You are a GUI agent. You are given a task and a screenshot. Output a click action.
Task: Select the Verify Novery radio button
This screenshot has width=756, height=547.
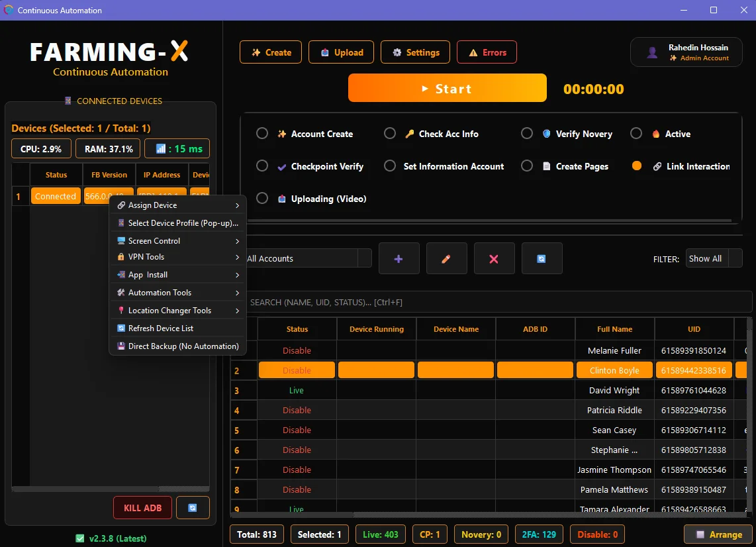pyautogui.click(x=526, y=133)
